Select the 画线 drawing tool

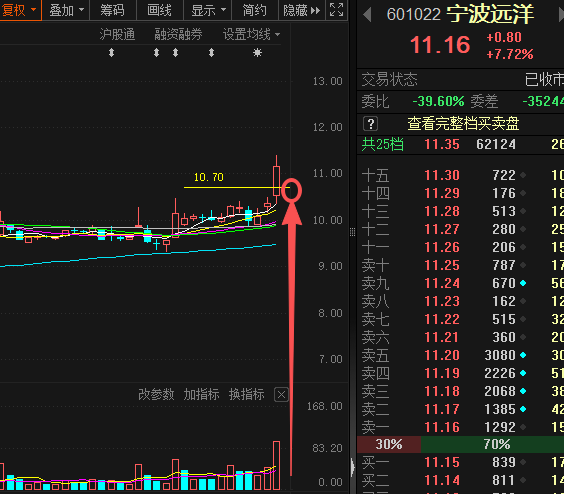pyautogui.click(x=159, y=10)
